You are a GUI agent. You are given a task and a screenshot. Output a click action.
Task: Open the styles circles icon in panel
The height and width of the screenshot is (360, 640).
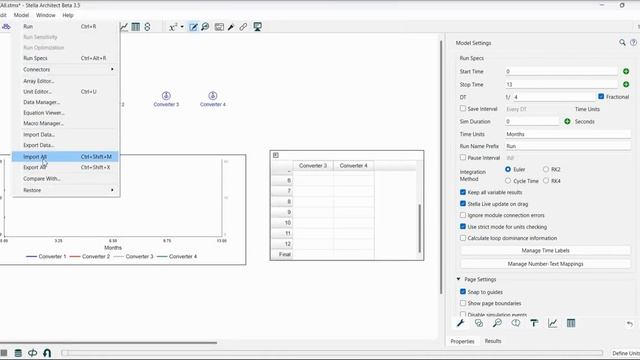(479, 323)
